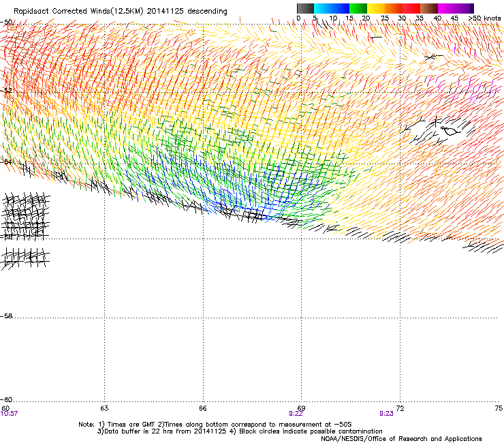Click the 63 longitude axis label
Viewport: 504px width, 443px height.
click(104, 408)
